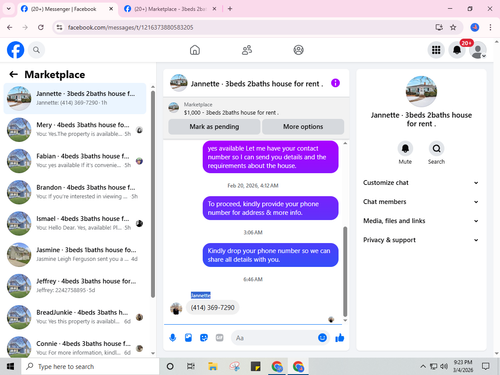
Task: Open File Explorer from the taskbar
Action: coord(213,366)
